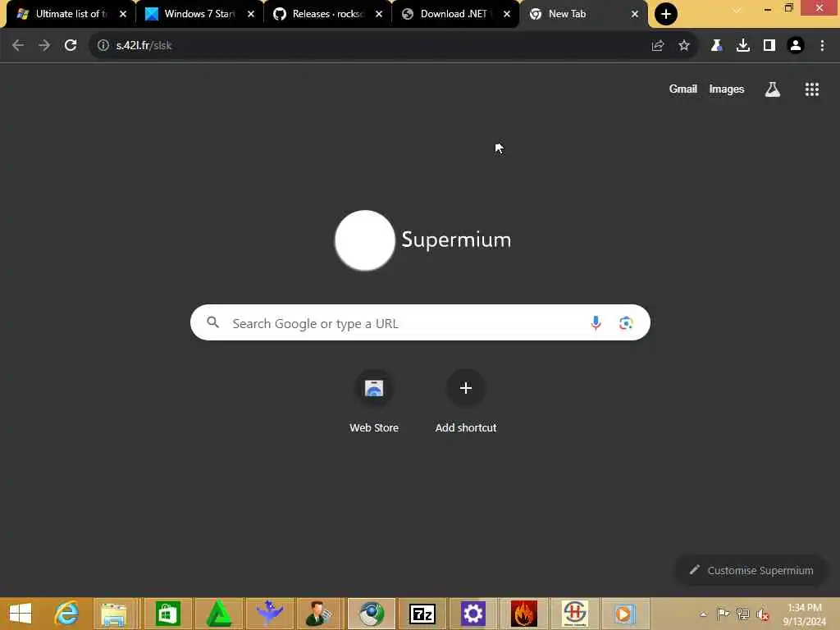Close the Ultimate list of tab
The width and height of the screenshot is (840, 630).
coord(123,14)
